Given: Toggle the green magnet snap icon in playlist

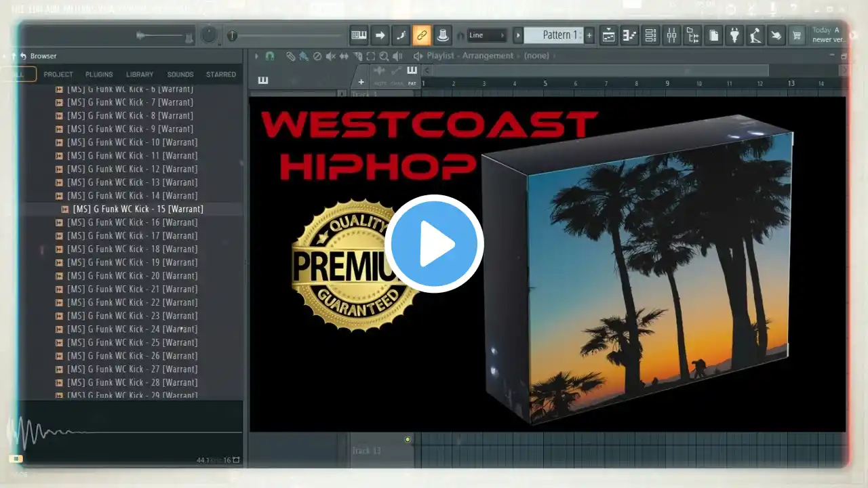Looking at the screenshot, I should click(x=270, y=56).
